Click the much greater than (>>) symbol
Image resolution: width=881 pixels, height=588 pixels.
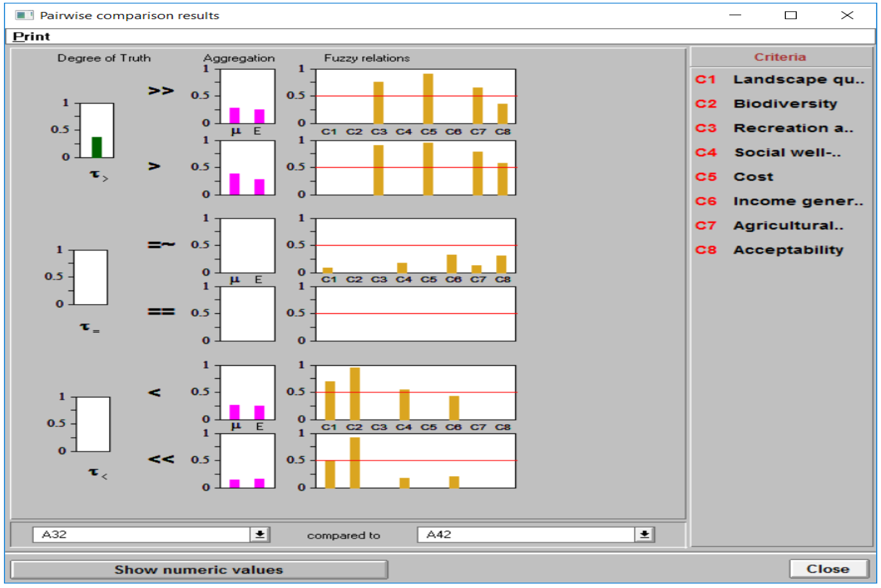coord(161,91)
